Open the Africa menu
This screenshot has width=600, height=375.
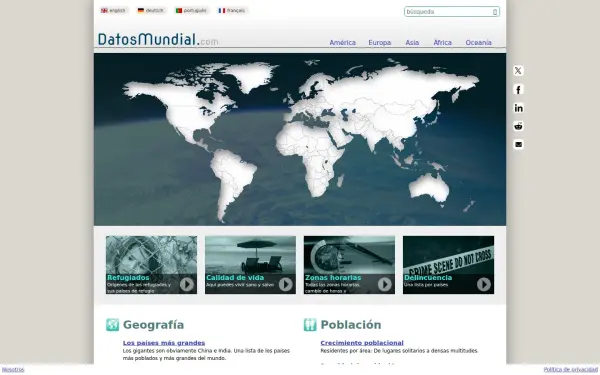click(x=442, y=42)
